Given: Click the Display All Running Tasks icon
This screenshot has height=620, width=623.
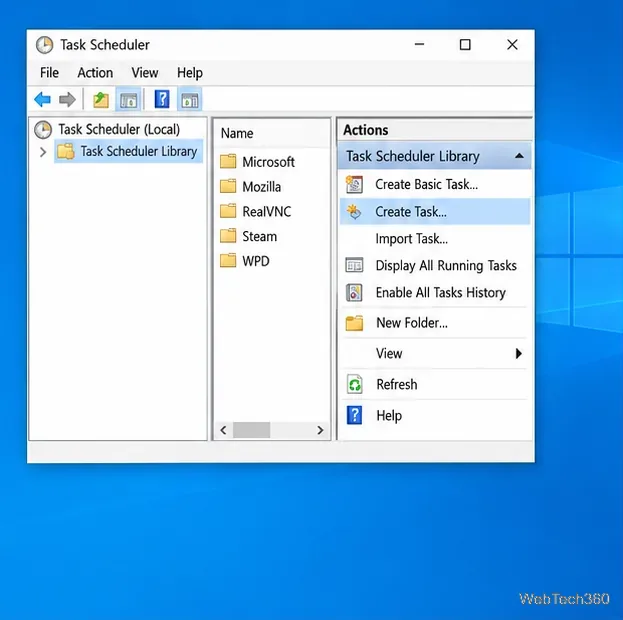Looking at the screenshot, I should (354, 265).
